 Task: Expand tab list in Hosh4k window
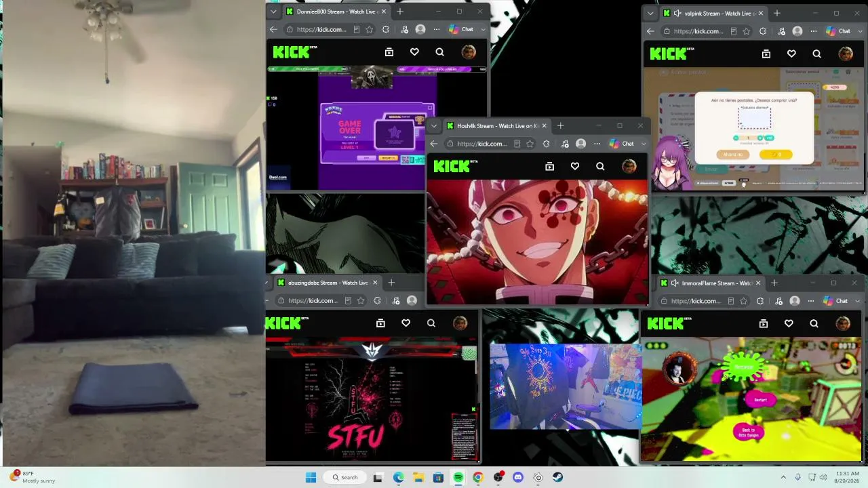tap(434, 126)
